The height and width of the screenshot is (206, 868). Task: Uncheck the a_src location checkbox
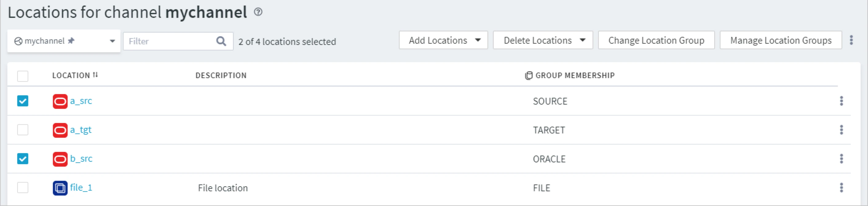22,101
